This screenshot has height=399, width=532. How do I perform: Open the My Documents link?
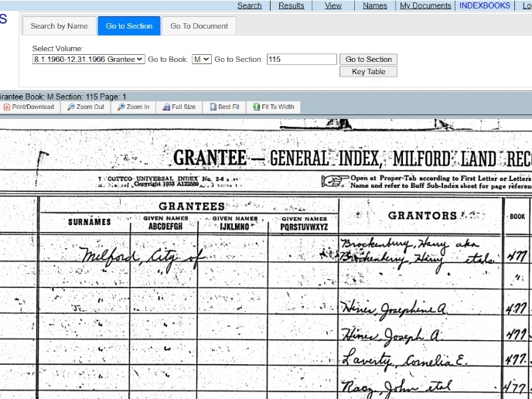click(x=425, y=5)
